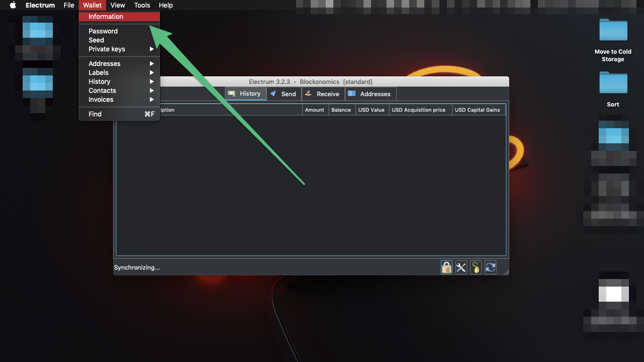Click the Synchronizing... status text
This screenshot has height=362, width=644.
(137, 267)
